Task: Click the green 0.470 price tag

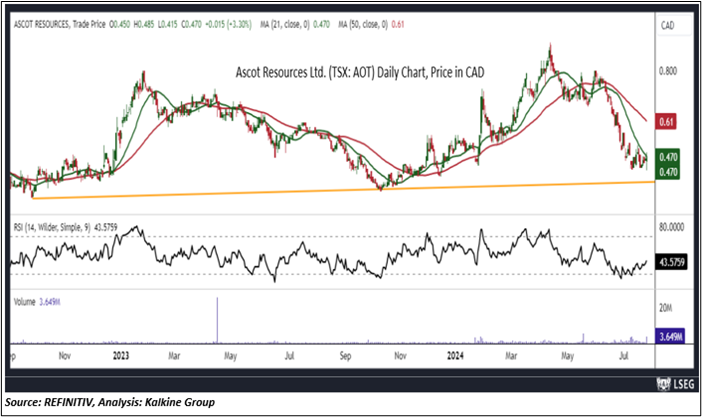Action: 668,157
